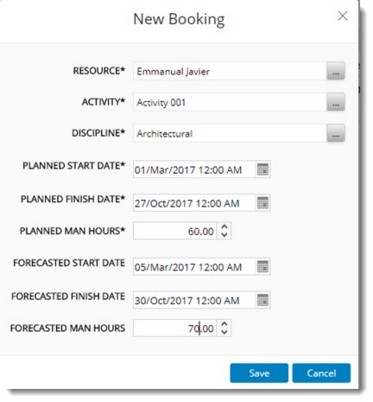Cancel the new booking
The height and width of the screenshot is (402, 373).
pyautogui.click(x=321, y=373)
